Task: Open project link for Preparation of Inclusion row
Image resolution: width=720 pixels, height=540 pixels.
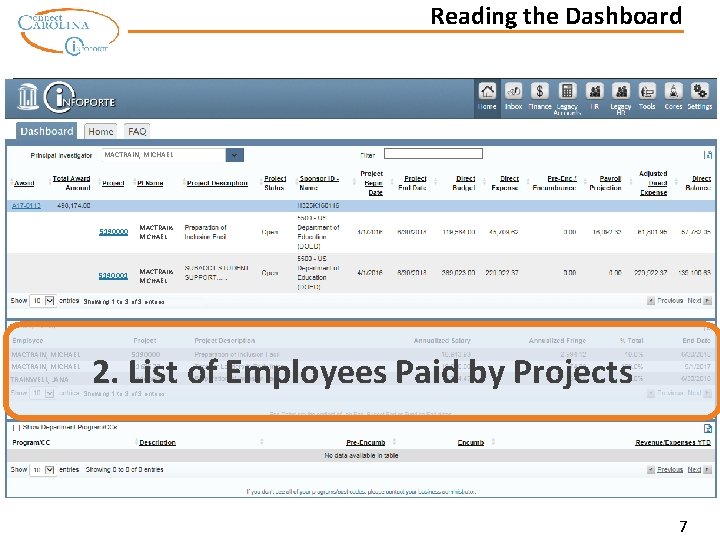Action: (x=113, y=232)
